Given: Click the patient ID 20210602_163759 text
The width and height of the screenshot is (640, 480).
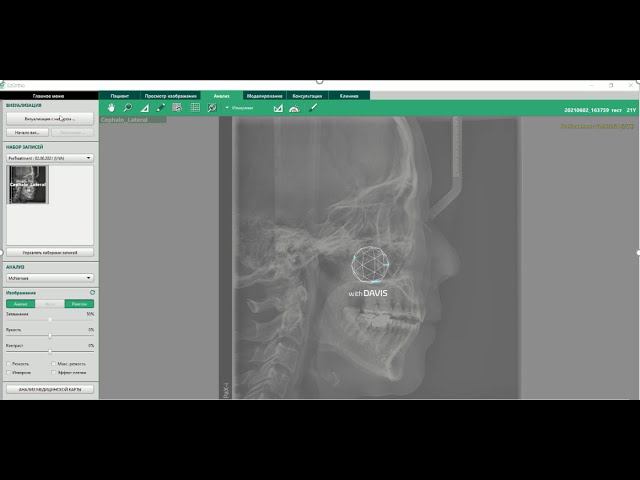Looking at the screenshot, I should point(587,110).
